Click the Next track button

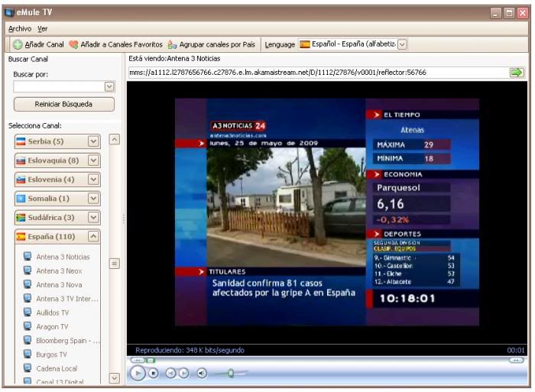183,373
